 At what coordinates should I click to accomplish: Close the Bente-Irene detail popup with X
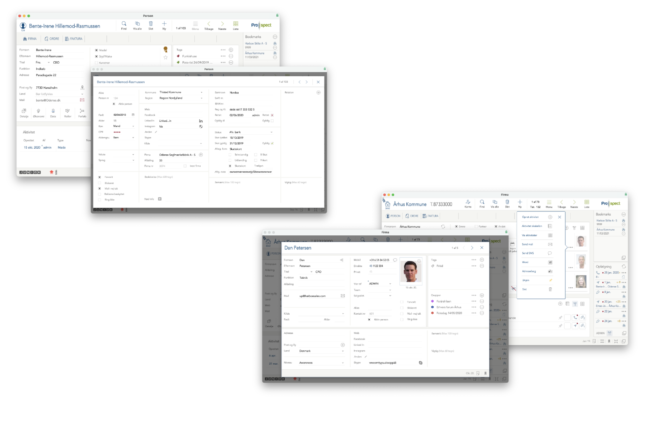318,80
